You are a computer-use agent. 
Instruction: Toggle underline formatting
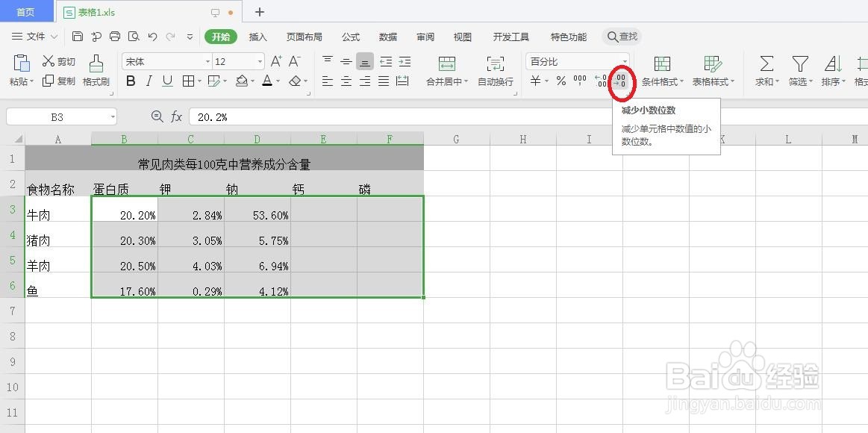(166, 80)
